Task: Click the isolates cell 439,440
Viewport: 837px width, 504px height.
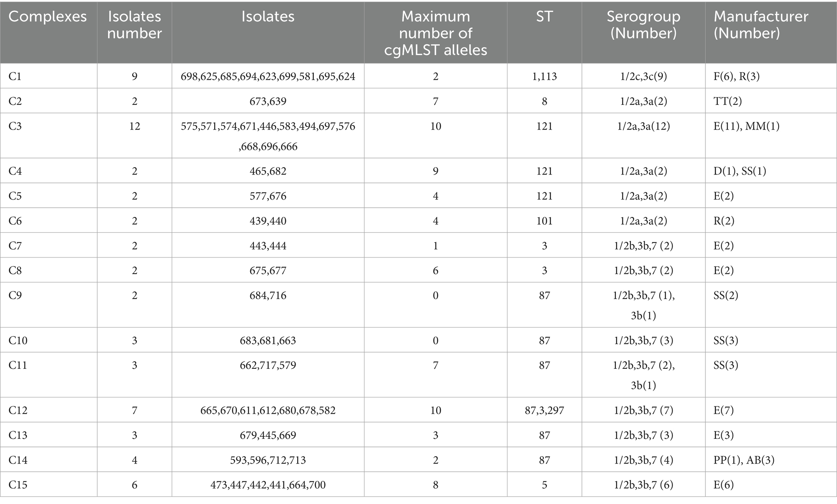Action: coord(268,221)
